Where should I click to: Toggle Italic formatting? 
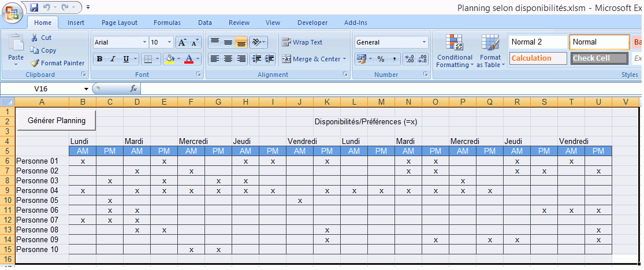coord(113,59)
